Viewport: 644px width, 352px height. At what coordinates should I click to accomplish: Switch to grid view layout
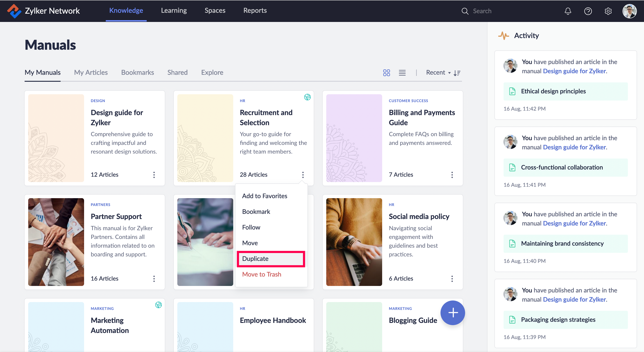coord(386,73)
